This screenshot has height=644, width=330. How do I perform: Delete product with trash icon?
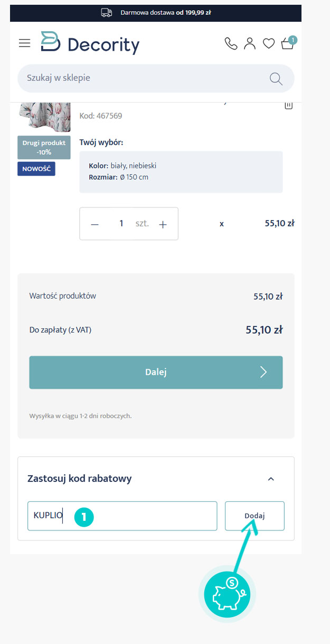[289, 106]
